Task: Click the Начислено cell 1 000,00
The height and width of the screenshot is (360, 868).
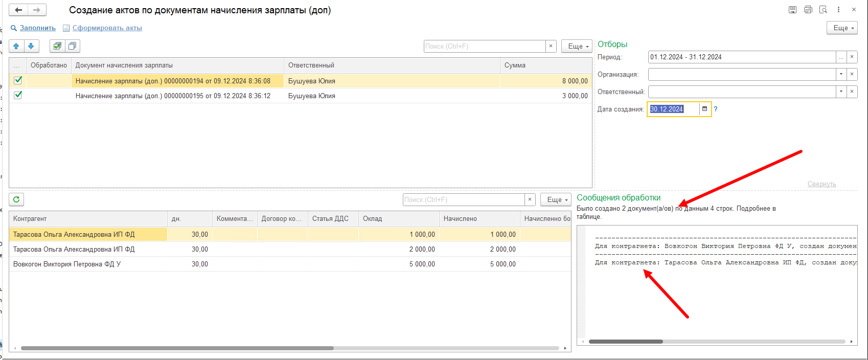Action: point(479,234)
